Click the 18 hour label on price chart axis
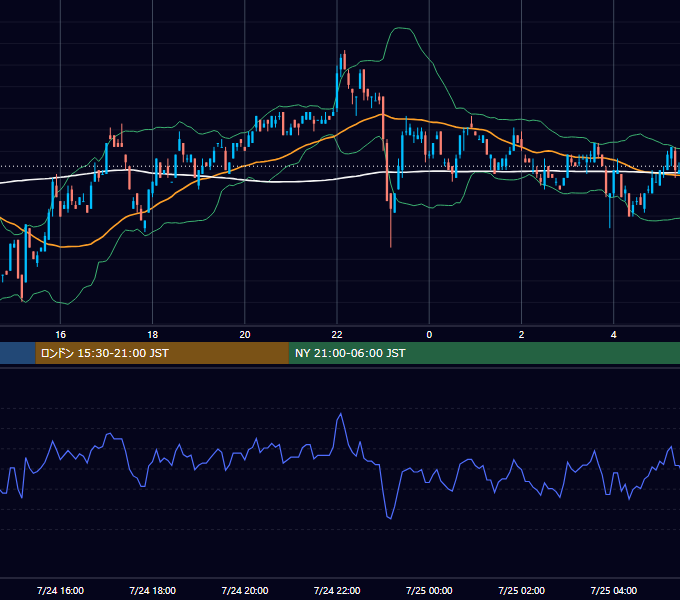This screenshot has width=680, height=600. click(153, 335)
